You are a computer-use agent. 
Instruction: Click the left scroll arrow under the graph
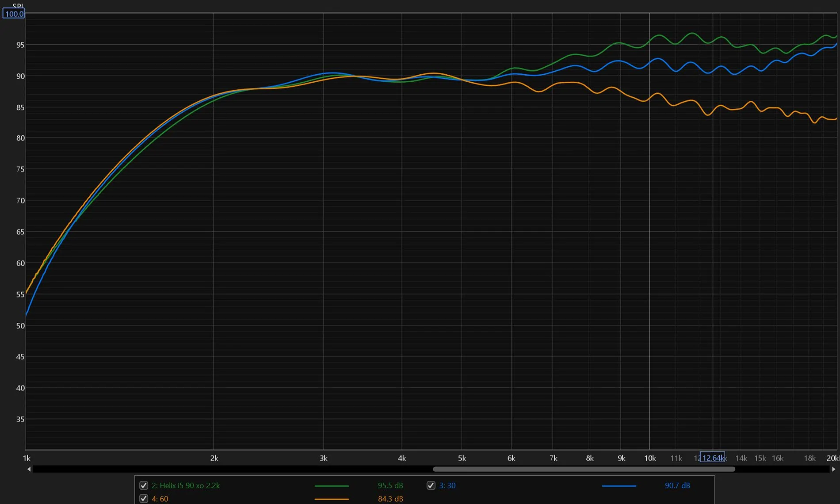[x=29, y=469]
